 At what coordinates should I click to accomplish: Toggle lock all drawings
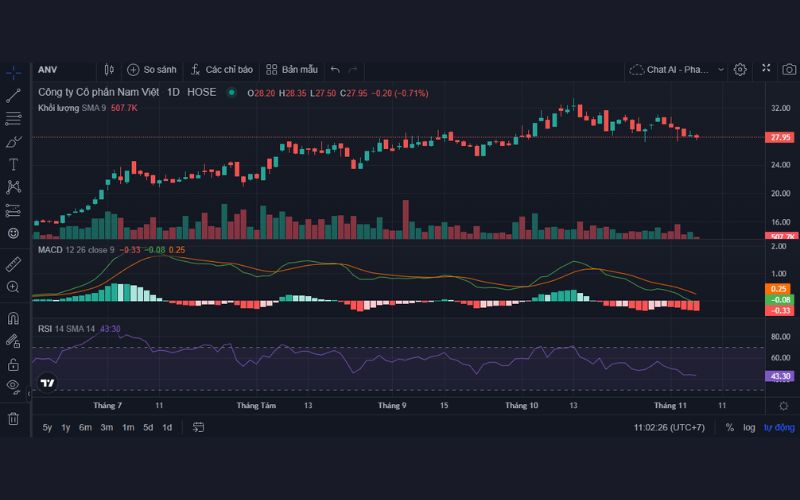(x=14, y=365)
